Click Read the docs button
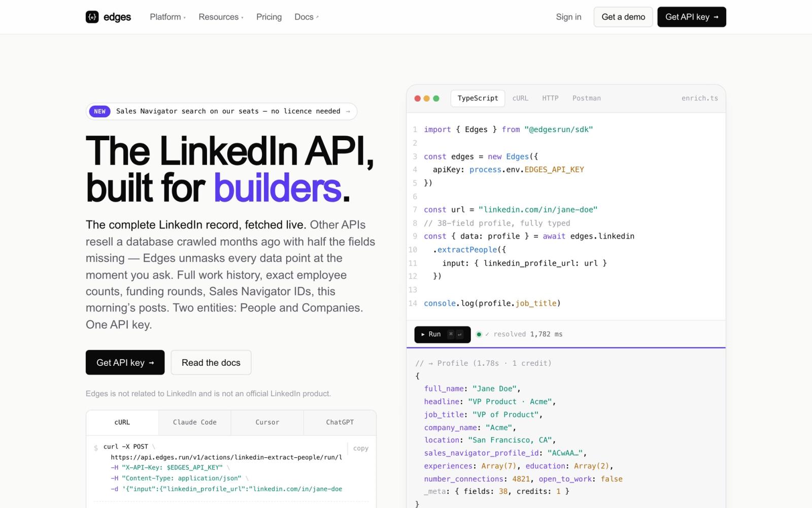Screen dimensions: 812x508 [x=211, y=362]
